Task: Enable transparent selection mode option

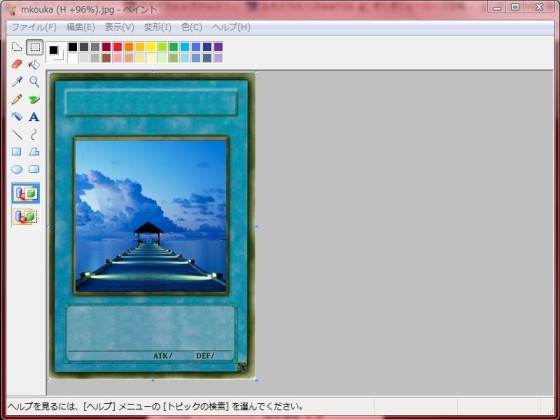Action: 26,216
